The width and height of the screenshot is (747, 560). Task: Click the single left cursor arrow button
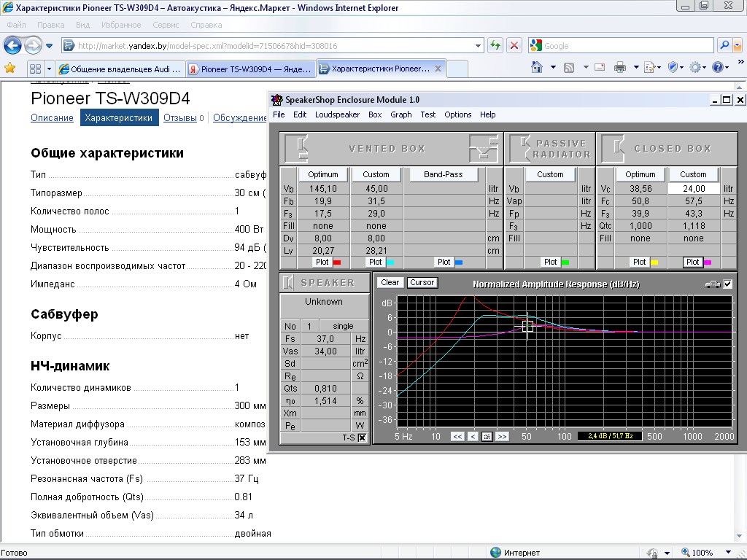click(x=473, y=436)
